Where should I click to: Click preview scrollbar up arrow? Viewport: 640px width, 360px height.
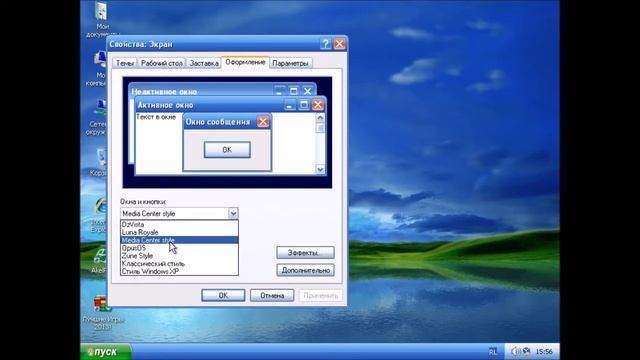tap(320, 118)
